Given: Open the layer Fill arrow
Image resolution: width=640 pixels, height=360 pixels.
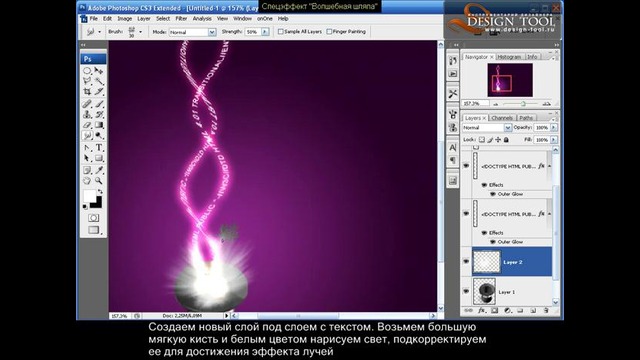Looking at the screenshot, I should click(554, 140).
